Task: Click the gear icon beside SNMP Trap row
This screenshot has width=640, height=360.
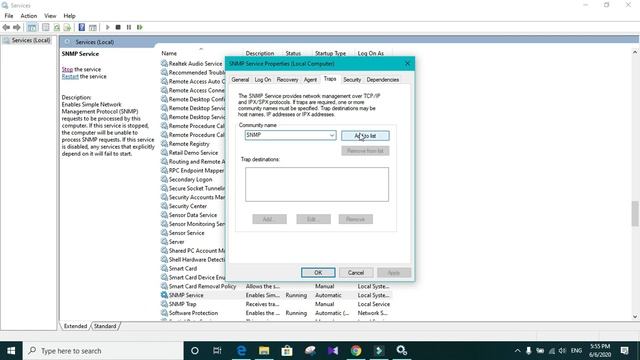Action: 164,304
